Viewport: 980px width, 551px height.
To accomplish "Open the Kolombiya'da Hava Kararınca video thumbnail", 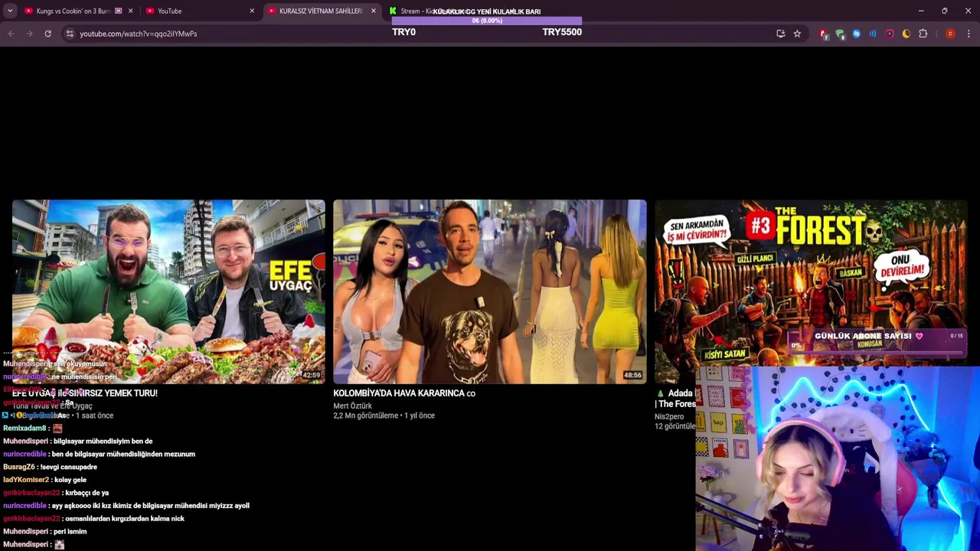I will [490, 291].
